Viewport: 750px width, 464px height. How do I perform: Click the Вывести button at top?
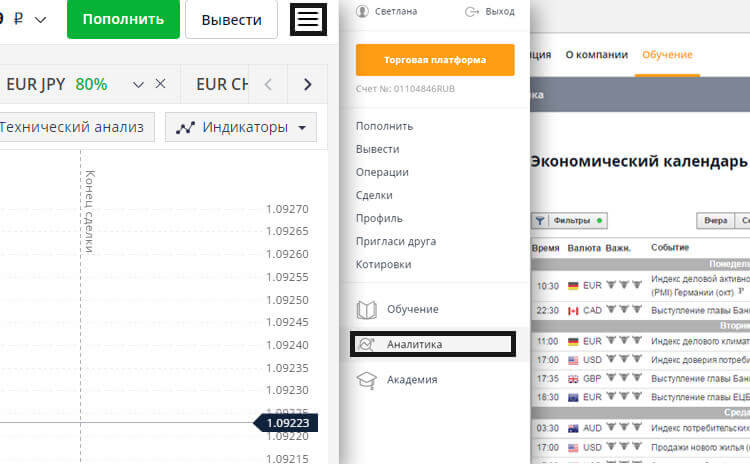coord(232,20)
